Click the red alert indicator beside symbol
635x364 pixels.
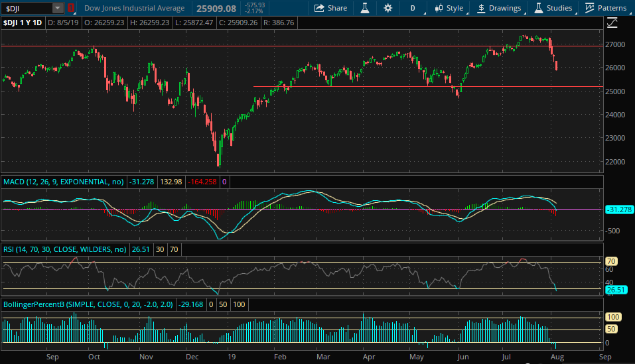tap(71, 8)
